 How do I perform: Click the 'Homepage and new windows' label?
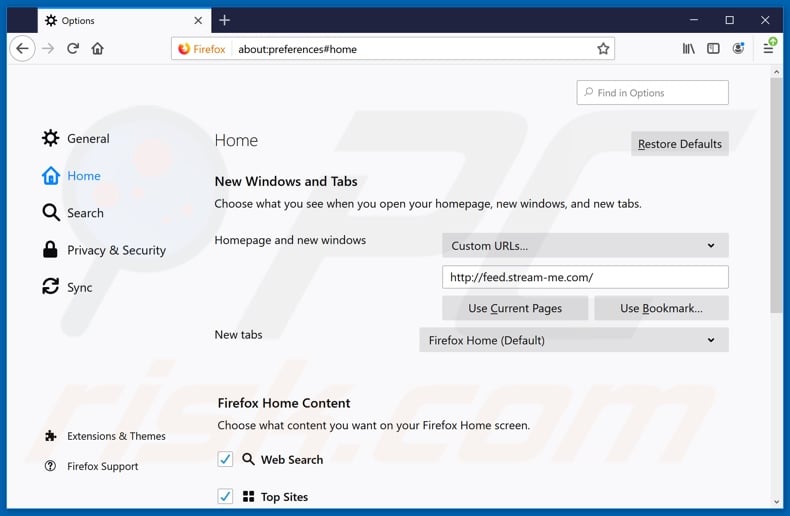[x=290, y=240]
